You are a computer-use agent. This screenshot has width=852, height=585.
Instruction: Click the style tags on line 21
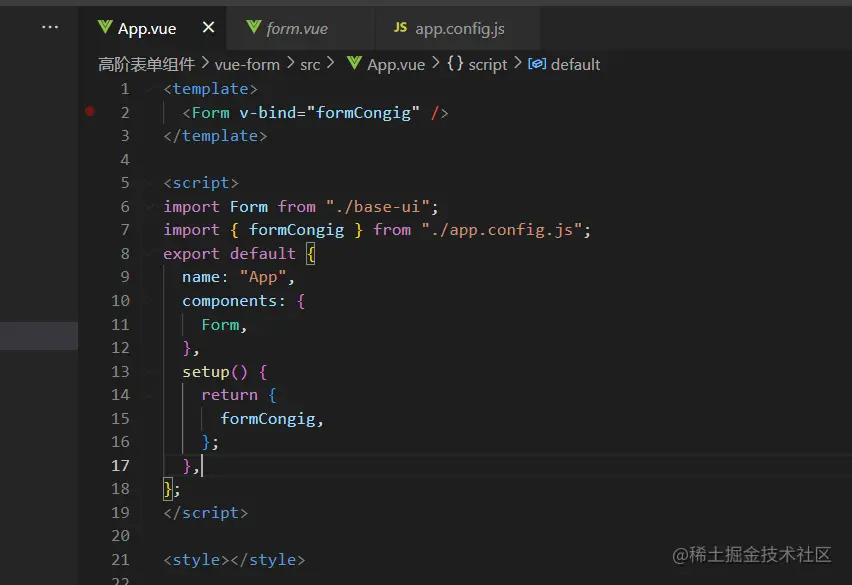pyautogui.click(x=234, y=560)
